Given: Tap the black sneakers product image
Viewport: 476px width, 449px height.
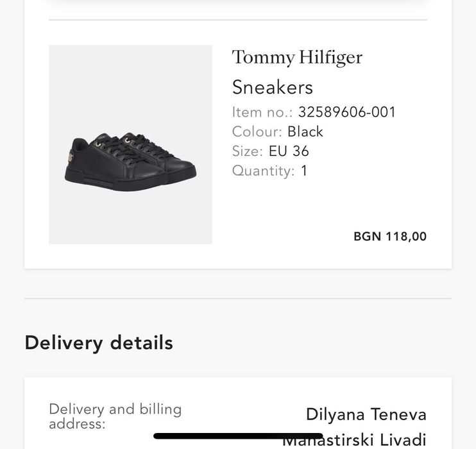Looking at the screenshot, I should 131,160.
